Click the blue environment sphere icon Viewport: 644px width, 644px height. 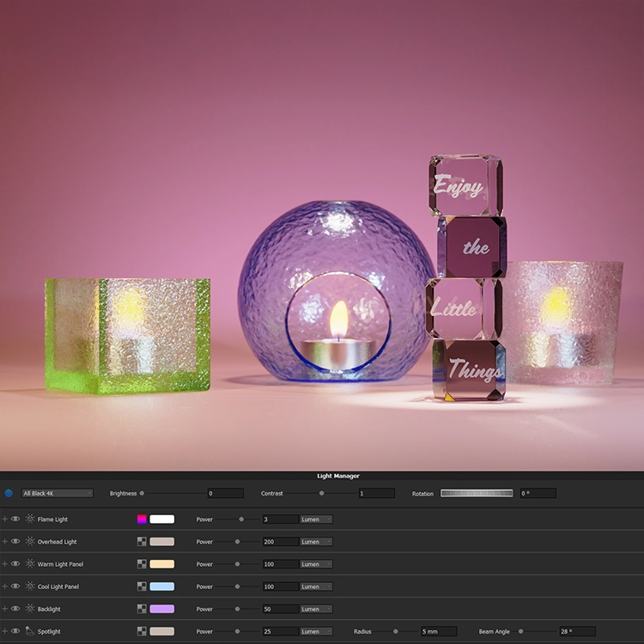coord(9,494)
